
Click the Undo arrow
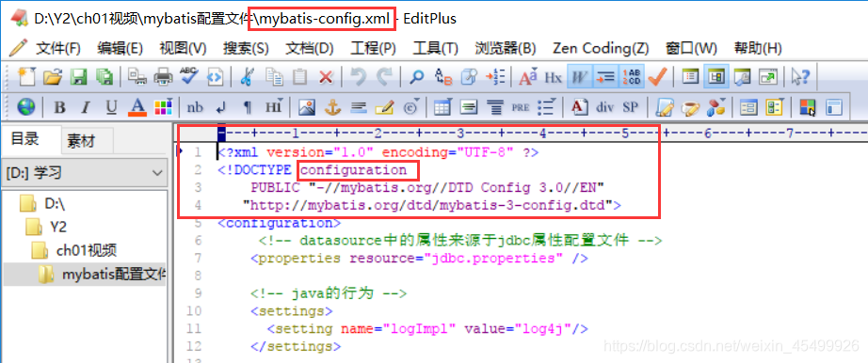359,77
